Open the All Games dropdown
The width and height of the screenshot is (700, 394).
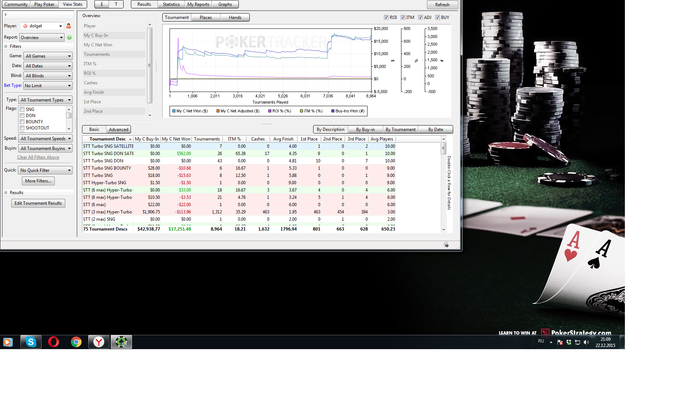coord(48,56)
